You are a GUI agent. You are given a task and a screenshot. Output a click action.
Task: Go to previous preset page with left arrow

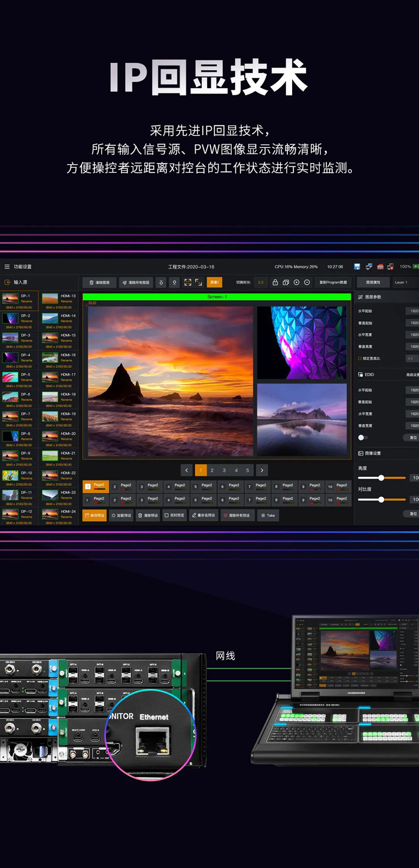click(187, 471)
